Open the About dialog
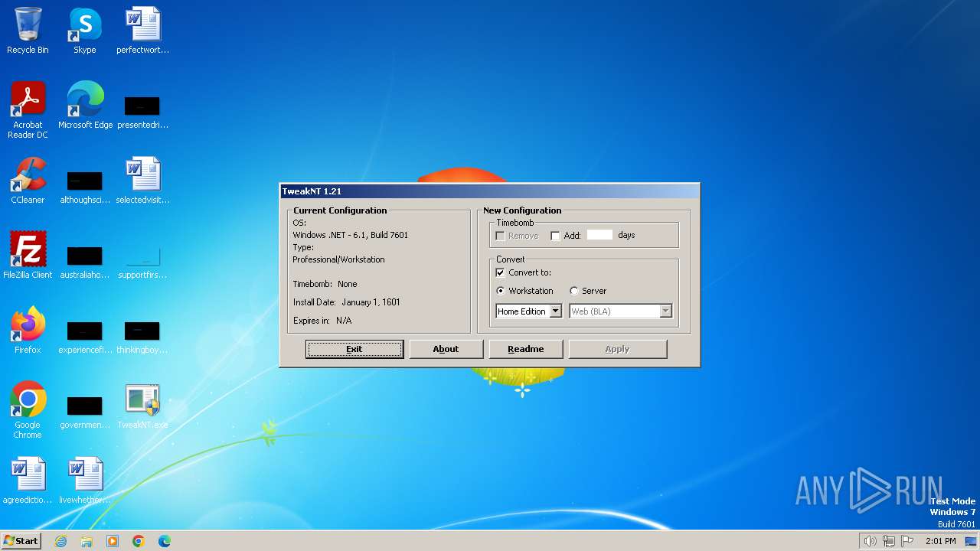This screenshot has height=551, width=980. click(446, 349)
